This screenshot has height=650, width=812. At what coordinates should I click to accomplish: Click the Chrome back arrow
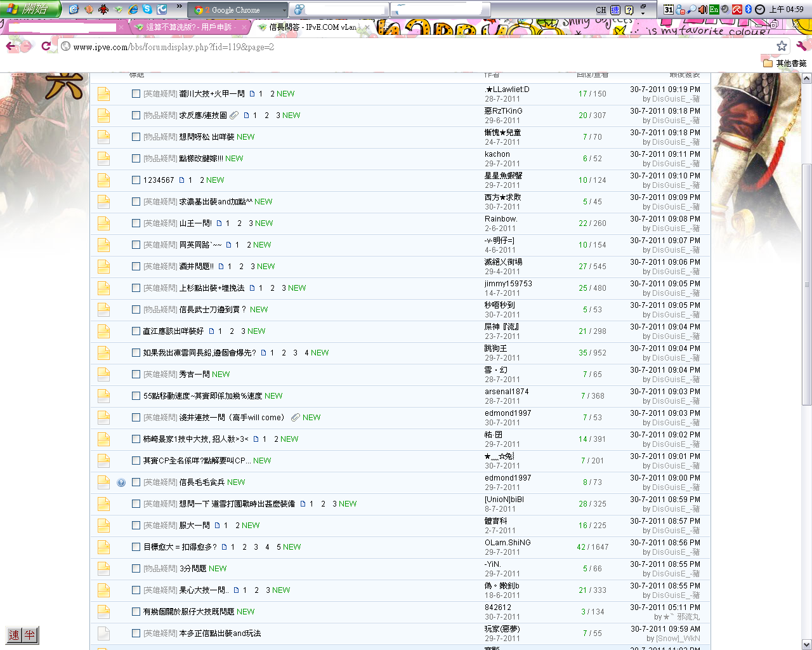coord(10,46)
